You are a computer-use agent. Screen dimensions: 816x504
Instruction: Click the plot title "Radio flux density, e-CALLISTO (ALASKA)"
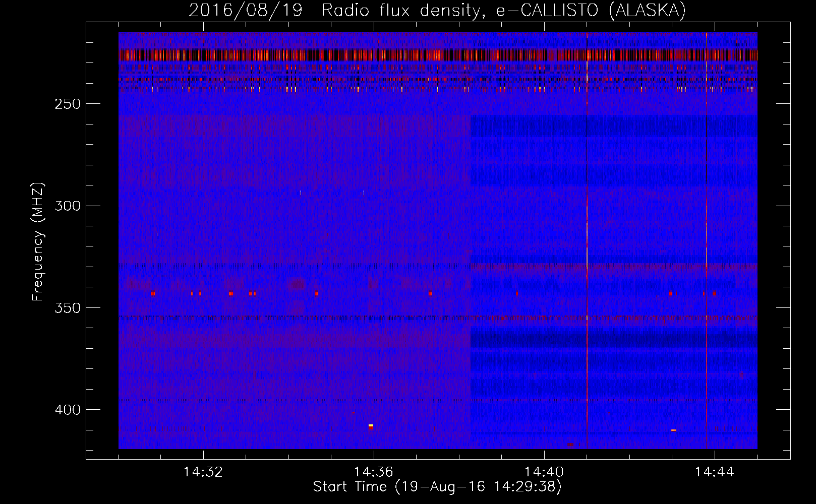click(504, 10)
